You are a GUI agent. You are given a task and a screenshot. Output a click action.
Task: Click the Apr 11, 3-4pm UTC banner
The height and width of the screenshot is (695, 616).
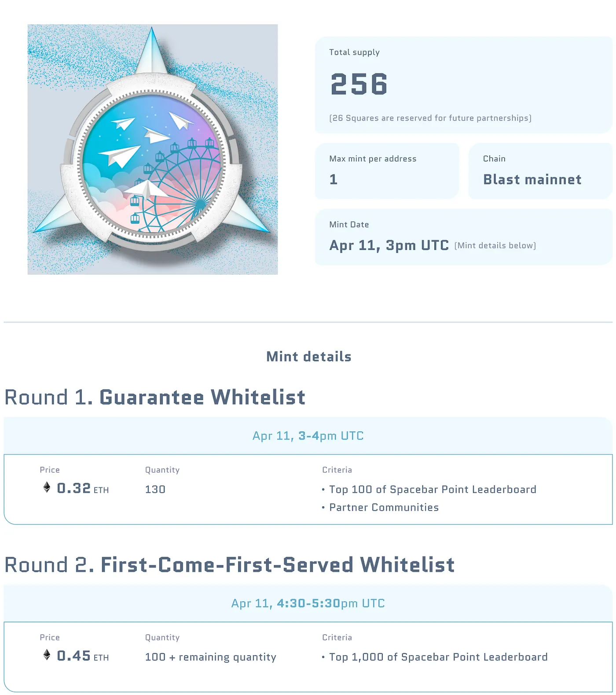point(308,436)
